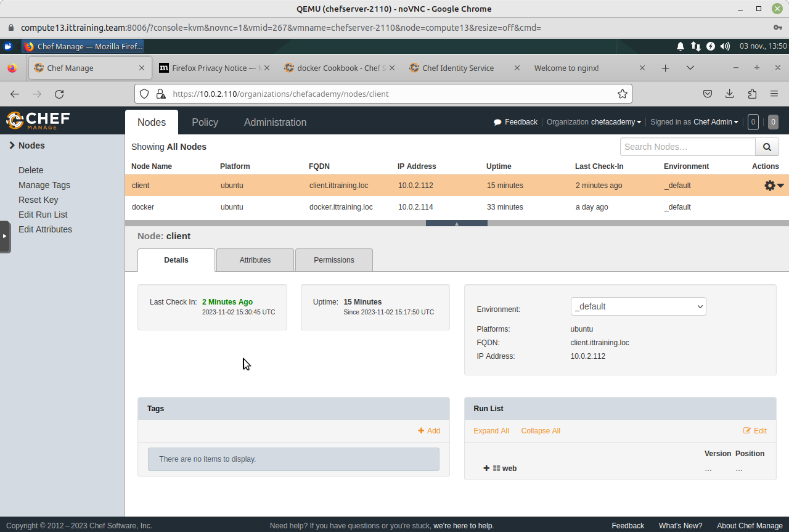Click the search magnifier button

(767, 147)
